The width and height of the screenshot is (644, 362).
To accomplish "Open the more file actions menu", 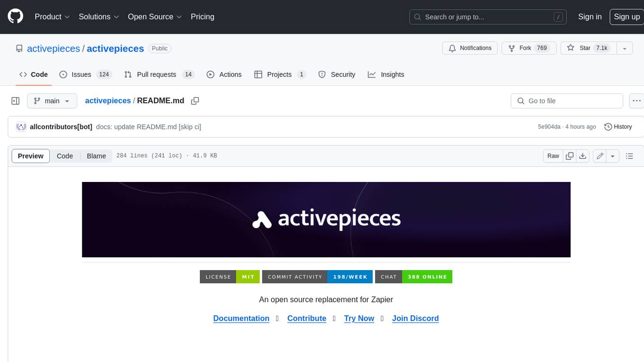I will [636, 101].
